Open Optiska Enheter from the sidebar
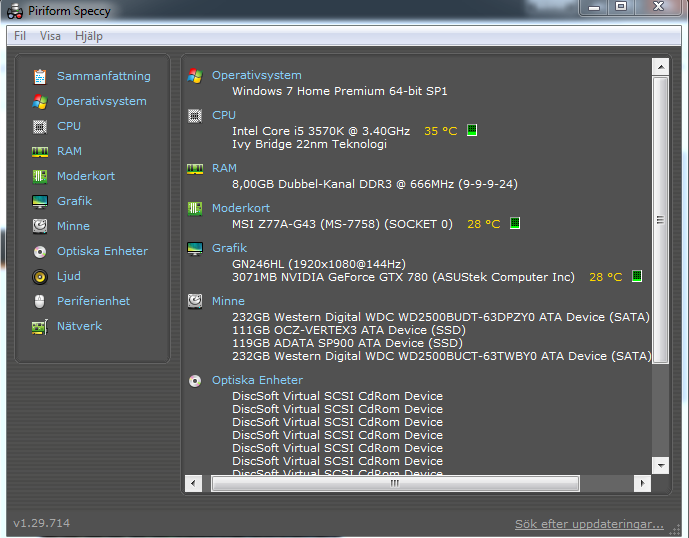The height and width of the screenshot is (538, 689). pos(102,251)
